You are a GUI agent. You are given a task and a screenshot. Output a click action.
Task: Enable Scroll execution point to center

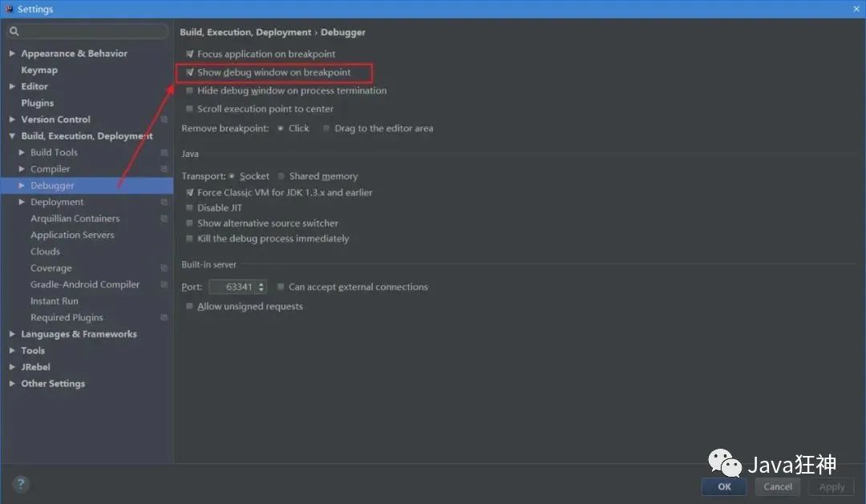pyautogui.click(x=189, y=109)
